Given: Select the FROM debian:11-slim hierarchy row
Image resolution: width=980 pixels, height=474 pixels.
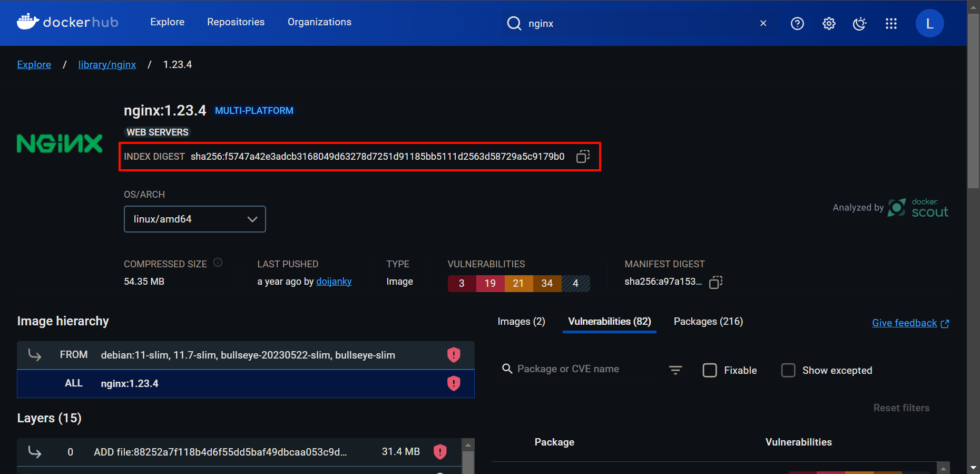Looking at the screenshot, I should [x=246, y=355].
